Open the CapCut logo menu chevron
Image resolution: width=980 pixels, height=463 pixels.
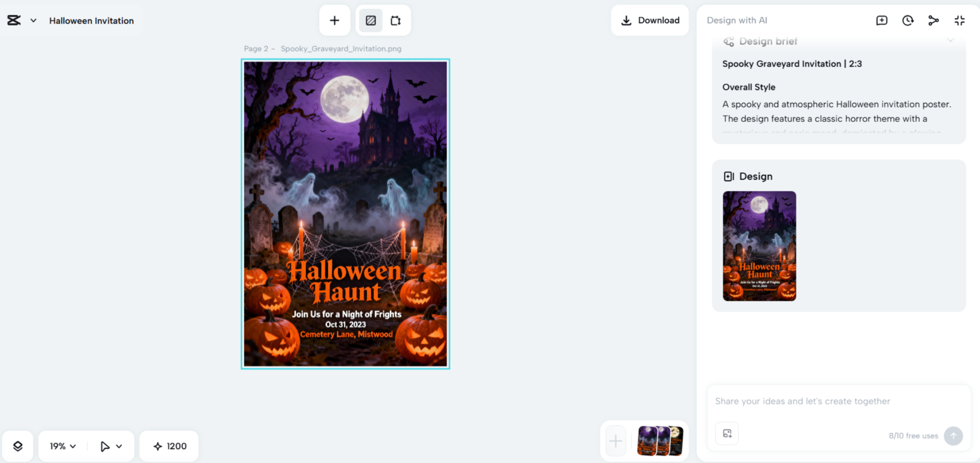32,20
